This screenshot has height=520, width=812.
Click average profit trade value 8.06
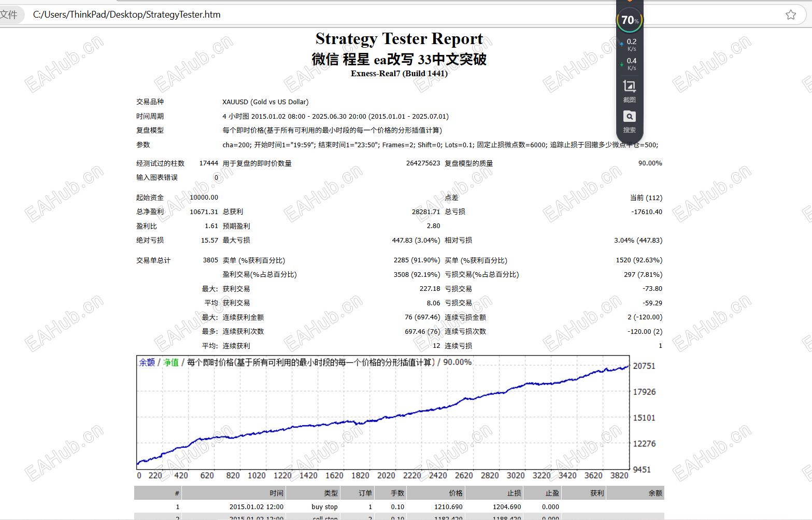coord(434,303)
